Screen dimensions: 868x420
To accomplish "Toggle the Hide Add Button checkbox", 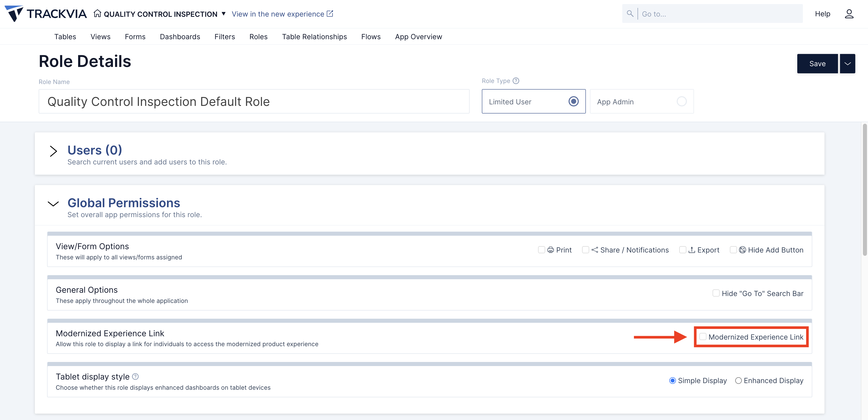I will [x=733, y=250].
